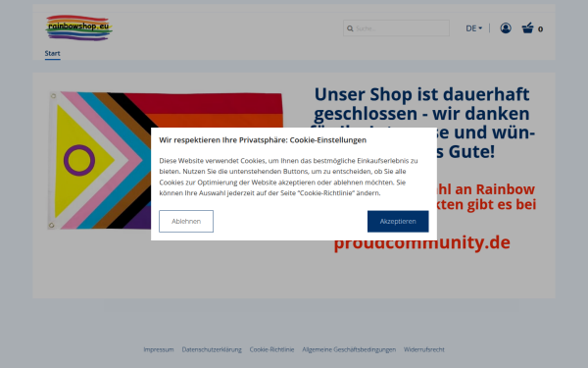Open the Cookie-Richtlinie footer link
The image size is (588, 368).
[271, 349]
